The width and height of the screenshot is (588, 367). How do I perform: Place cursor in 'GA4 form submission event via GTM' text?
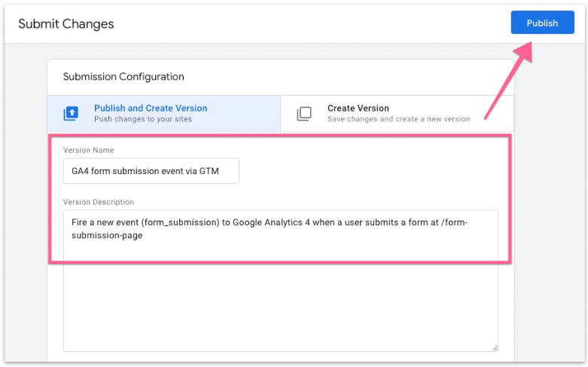pos(145,171)
